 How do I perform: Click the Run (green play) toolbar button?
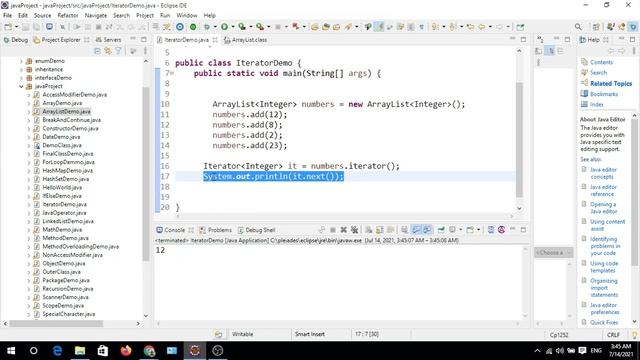click(224, 27)
